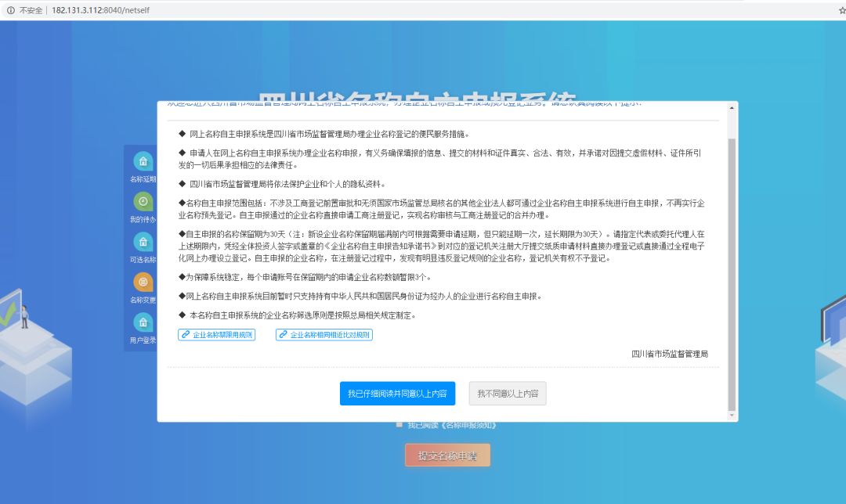Viewport: 846px width, 504px height.
Task: Tick the 我已阅读《名称申报须知》 checkbox
Action: tap(399, 425)
